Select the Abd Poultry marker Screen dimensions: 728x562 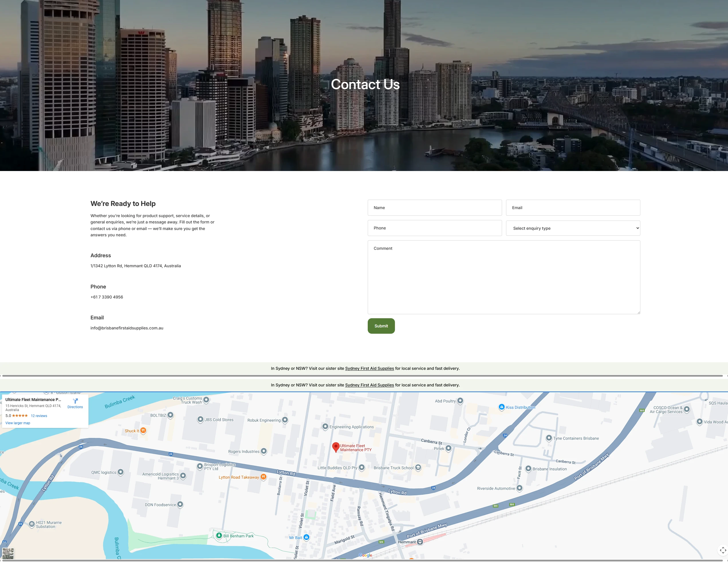[x=460, y=401]
